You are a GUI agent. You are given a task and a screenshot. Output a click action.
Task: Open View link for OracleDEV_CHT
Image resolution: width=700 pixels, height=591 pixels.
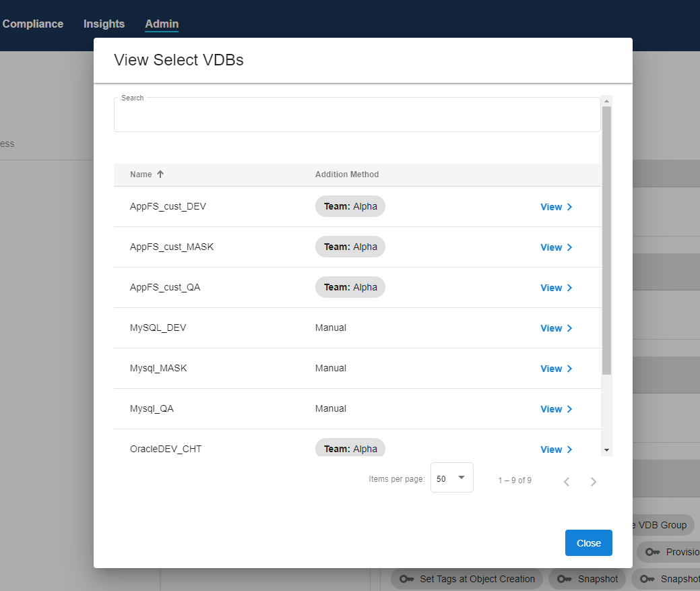click(x=551, y=449)
